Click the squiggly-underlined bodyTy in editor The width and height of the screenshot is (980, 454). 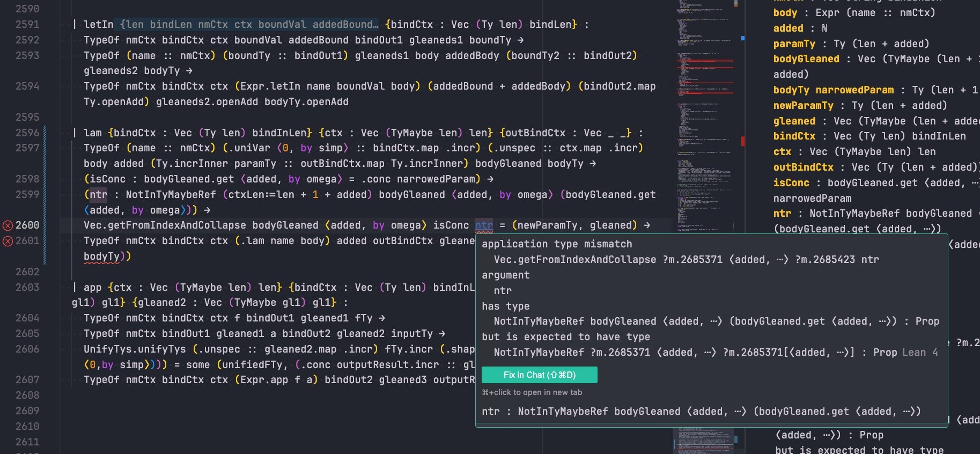click(x=102, y=257)
